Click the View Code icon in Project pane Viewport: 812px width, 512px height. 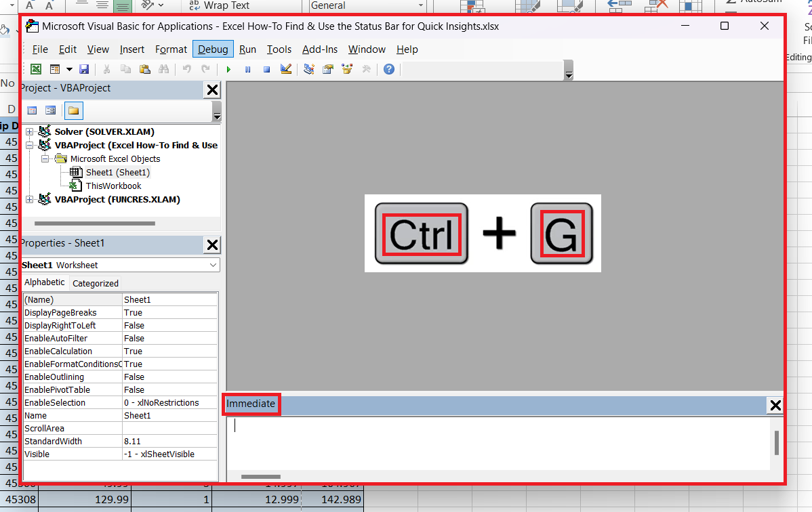32,110
